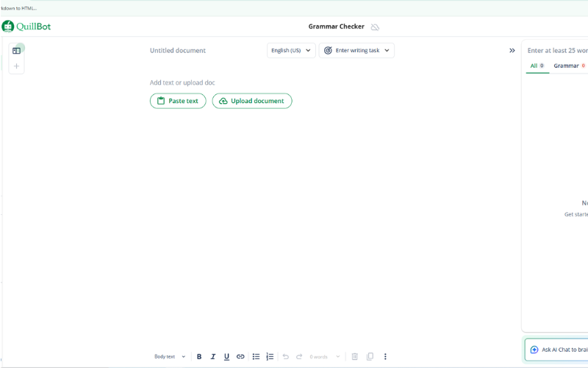Open Ask AI Chat box
The height and width of the screenshot is (368, 588).
click(x=556, y=350)
